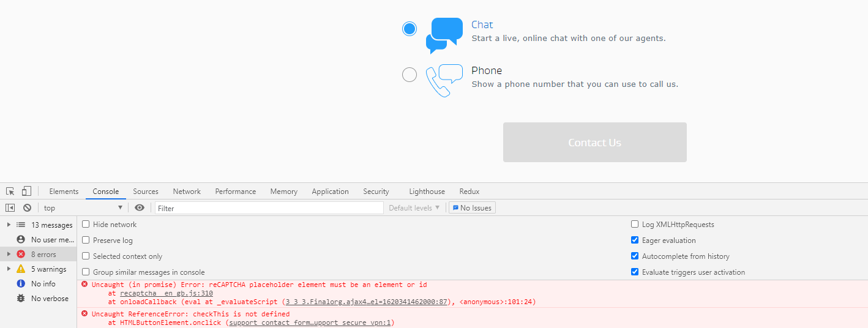The height and width of the screenshot is (328, 868).
Task: Enable Group similar messages in console
Action: pyautogui.click(x=86, y=272)
